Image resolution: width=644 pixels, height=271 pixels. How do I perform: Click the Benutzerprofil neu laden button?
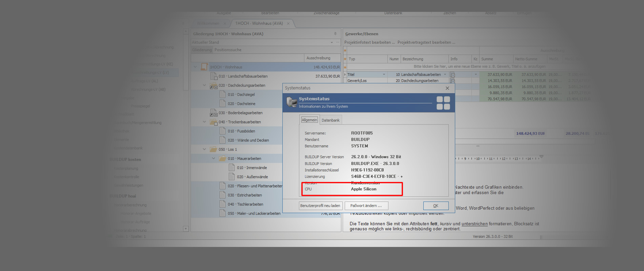pos(320,206)
